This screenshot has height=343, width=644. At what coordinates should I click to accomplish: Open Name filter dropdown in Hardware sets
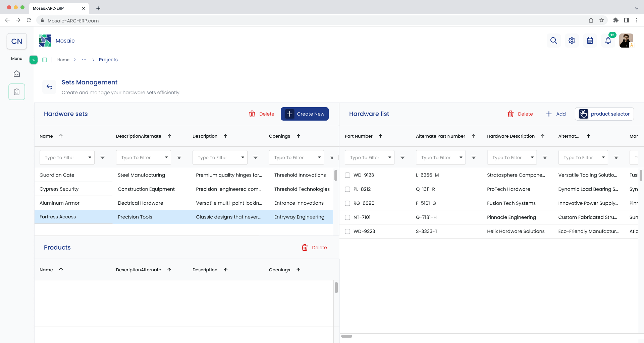click(67, 157)
